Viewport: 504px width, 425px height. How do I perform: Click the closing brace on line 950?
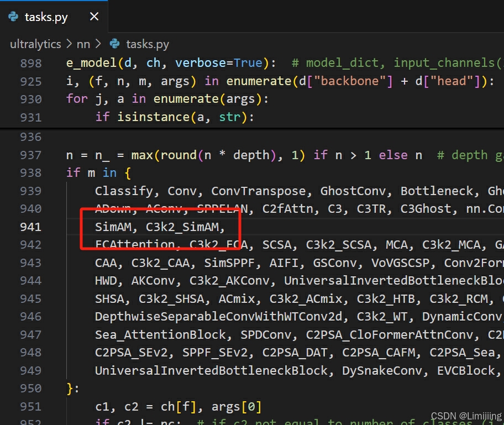point(70,389)
